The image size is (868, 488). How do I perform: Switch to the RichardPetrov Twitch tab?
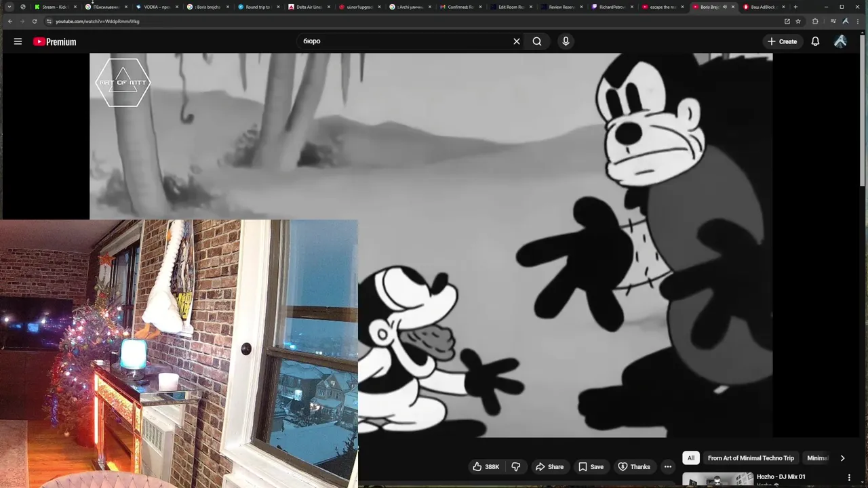point(611,7)
